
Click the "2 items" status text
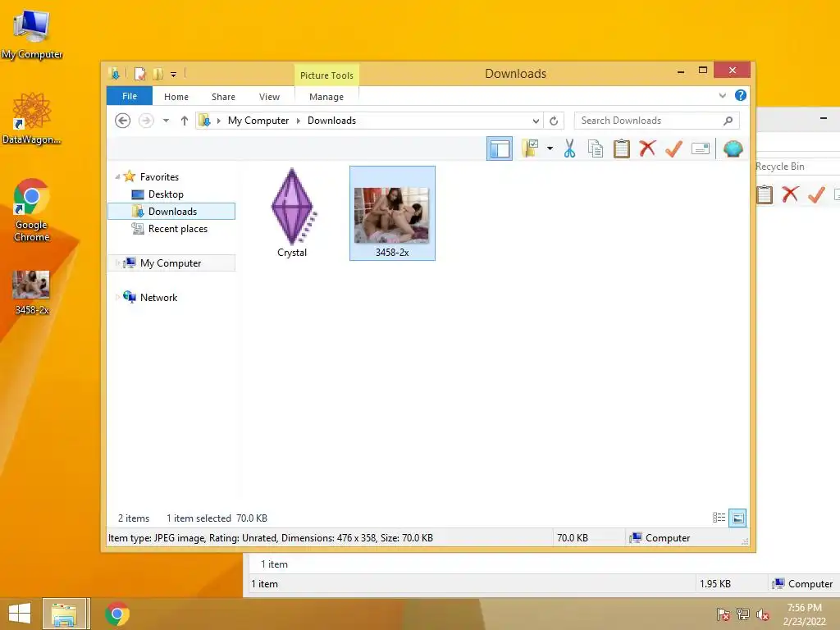134,518
